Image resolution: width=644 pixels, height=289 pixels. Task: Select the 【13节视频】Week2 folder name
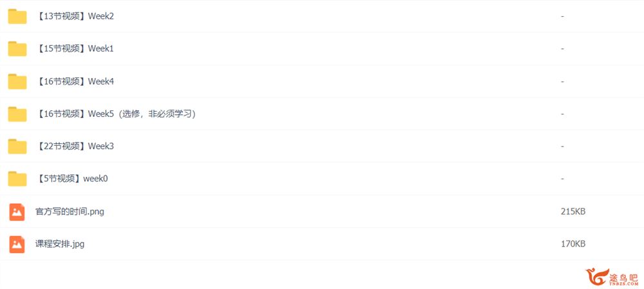click(x=74, y=17)
